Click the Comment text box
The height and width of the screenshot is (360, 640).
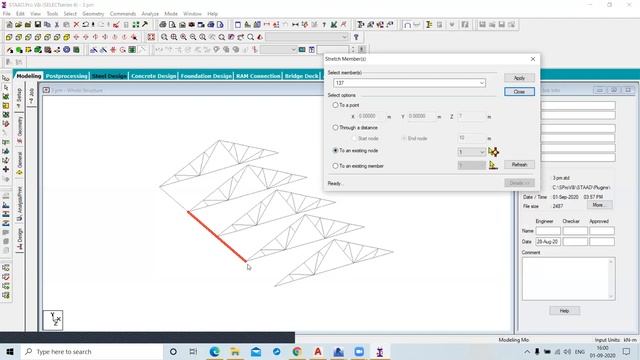click(565, 279)
